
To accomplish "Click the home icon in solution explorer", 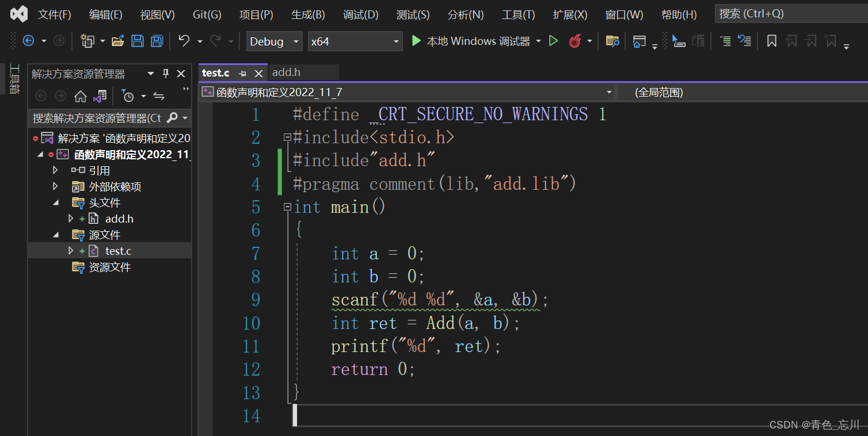I will [x=81, y=96].
